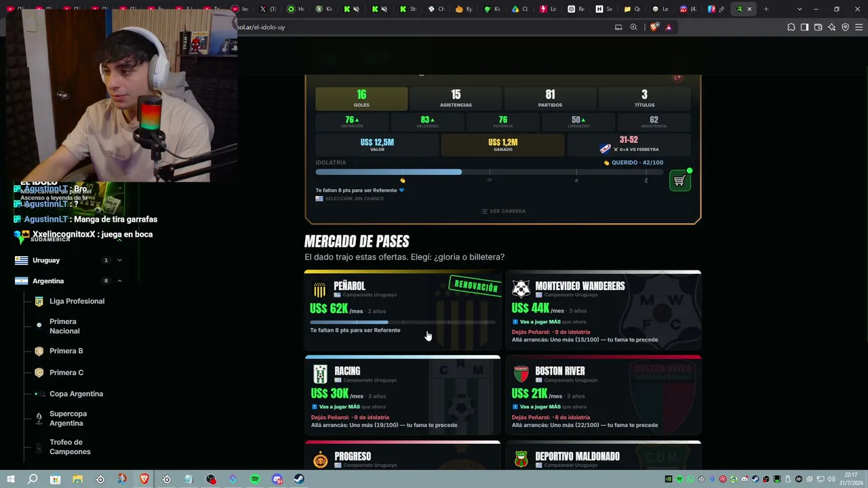
Task: Select Primera B in the sidebar
Action: (x=66, y=351)
